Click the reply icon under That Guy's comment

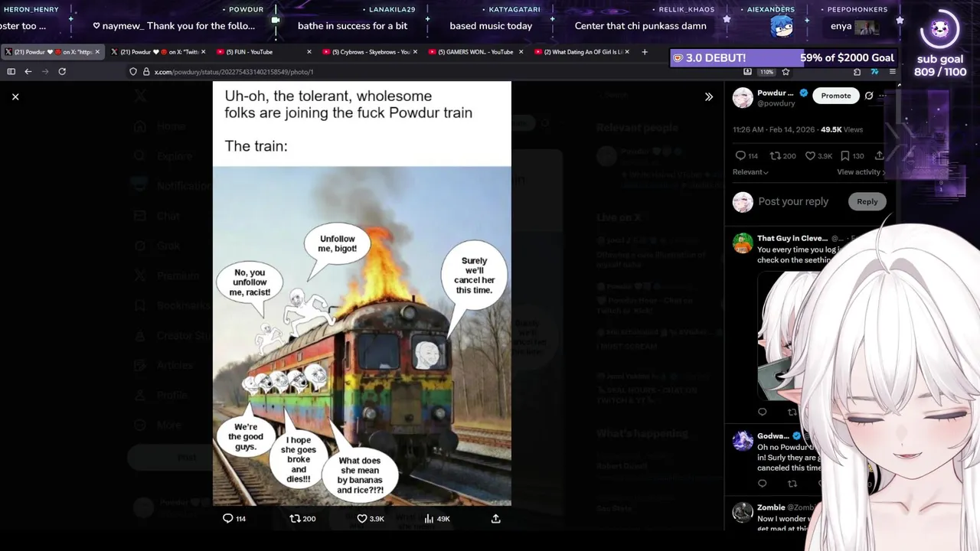[x=762, y=412]
